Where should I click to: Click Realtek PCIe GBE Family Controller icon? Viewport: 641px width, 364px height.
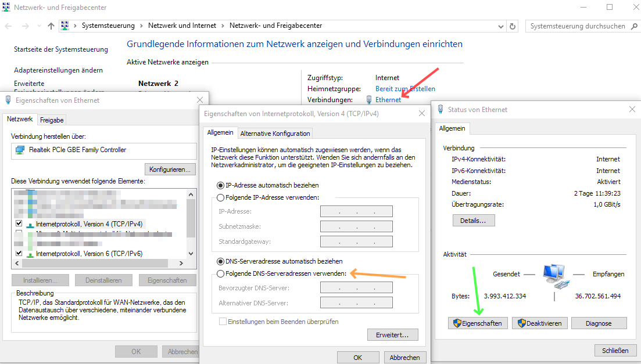tap(20, 150)
